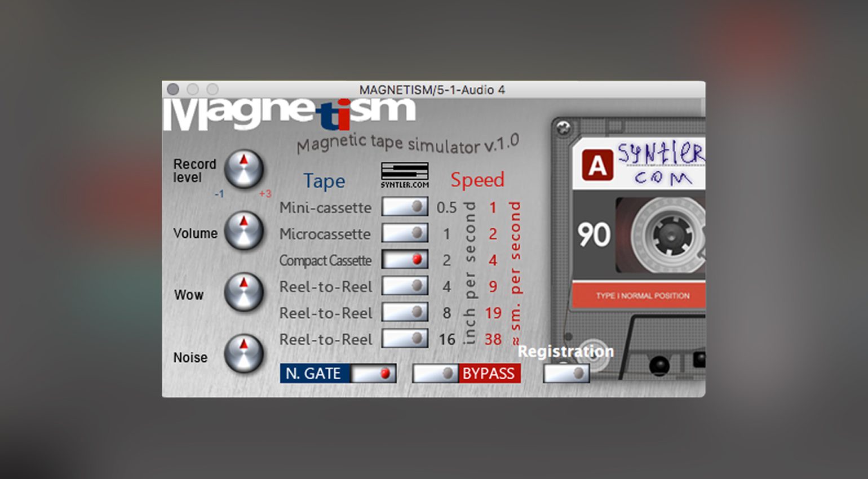This screenshot has width=868, height=479.
Task: Enable the 8 inch per second Reel-to-Reel switch
Action: pyautogui.click(x=405, y=312)
